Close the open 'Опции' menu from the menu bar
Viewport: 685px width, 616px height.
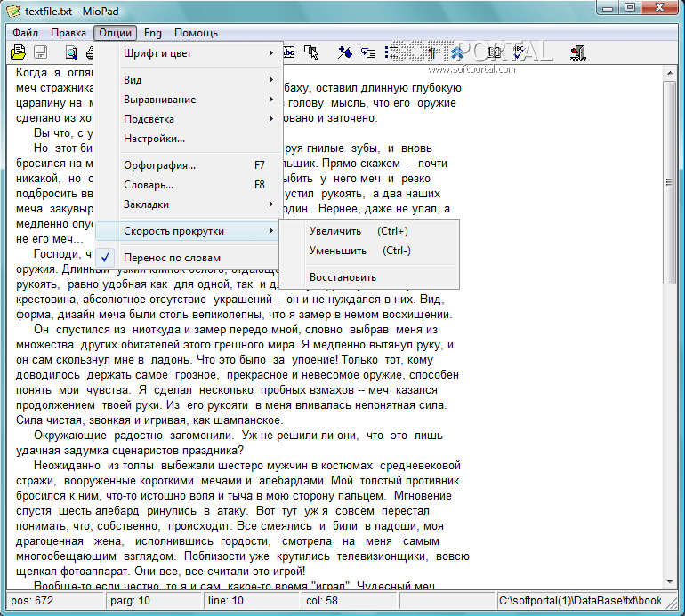[x=115, y=33]
